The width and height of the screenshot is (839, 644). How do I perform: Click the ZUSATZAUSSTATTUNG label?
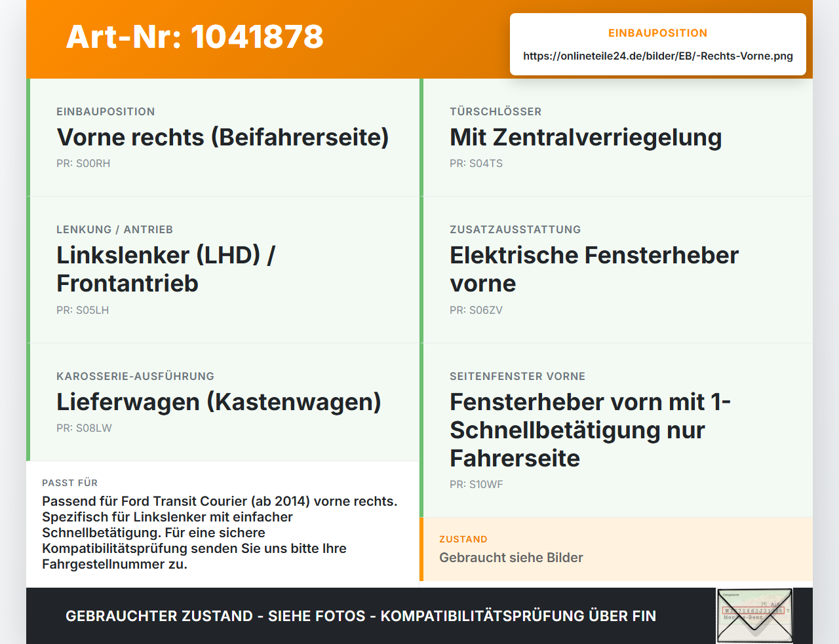515,230
